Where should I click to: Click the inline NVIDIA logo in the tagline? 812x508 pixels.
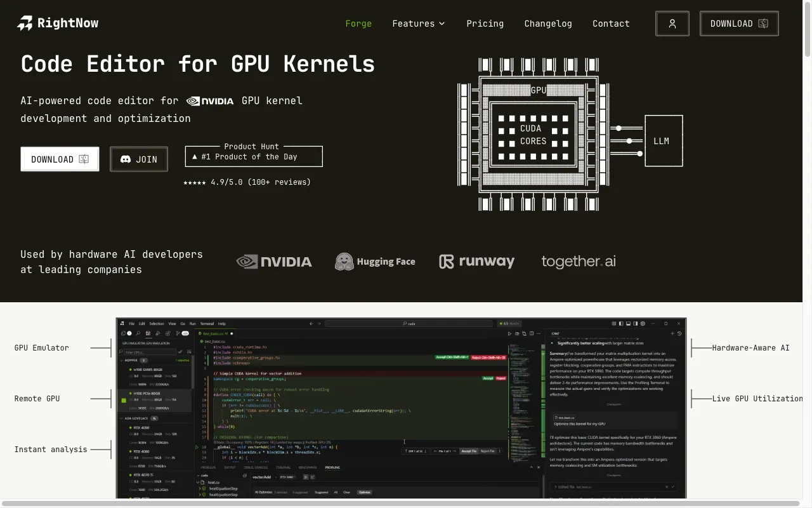[210, 101]
